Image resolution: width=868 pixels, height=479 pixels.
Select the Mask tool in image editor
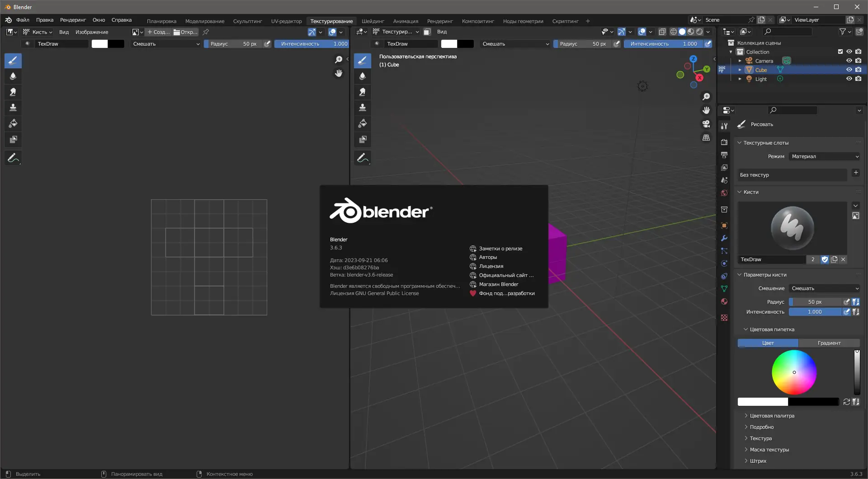[x=13, y=139]
